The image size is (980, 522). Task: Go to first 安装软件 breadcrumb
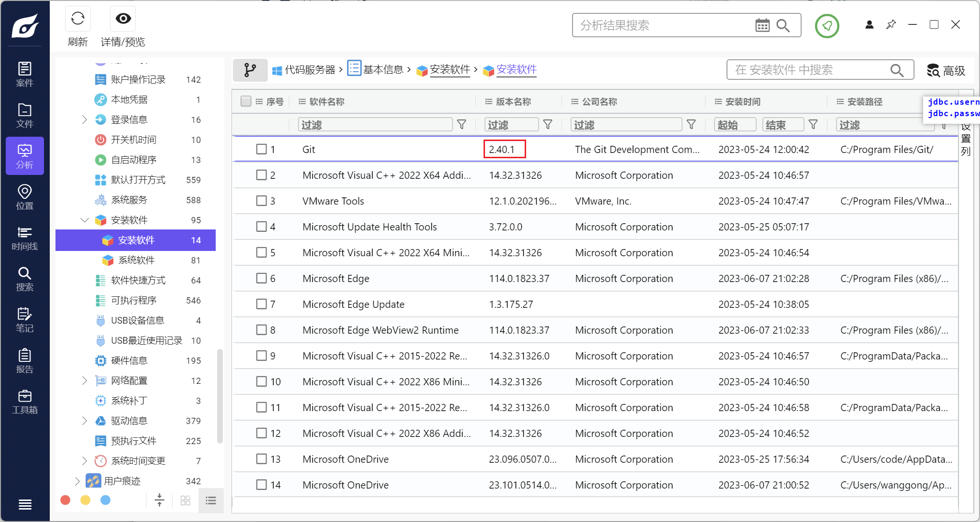pos(443,70)
